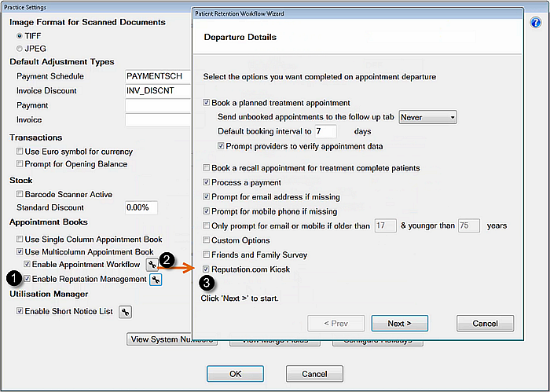The height and width of the screenshot is (392, 550).
Task: Check Only prompt for email or mobile age option
Action: pos(207,225)
